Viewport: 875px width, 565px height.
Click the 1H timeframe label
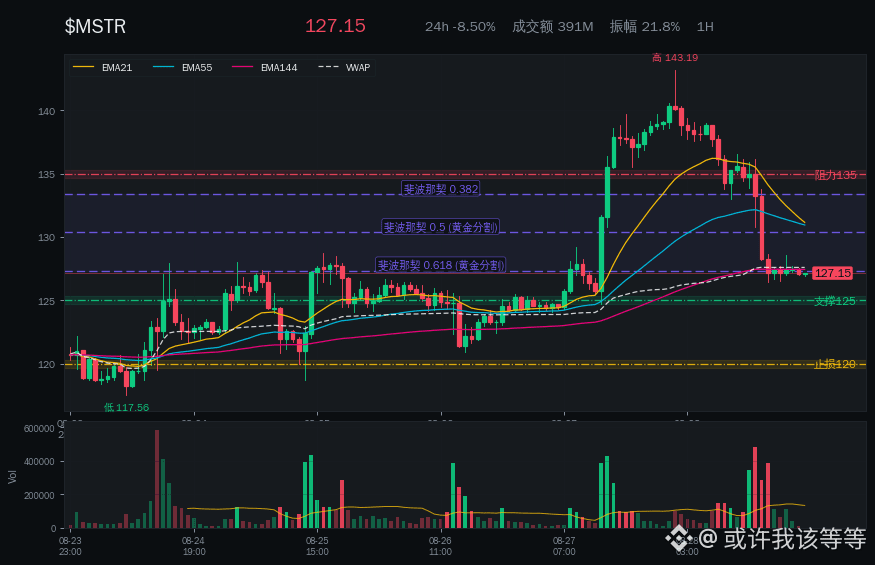click(x=705, y=27)
